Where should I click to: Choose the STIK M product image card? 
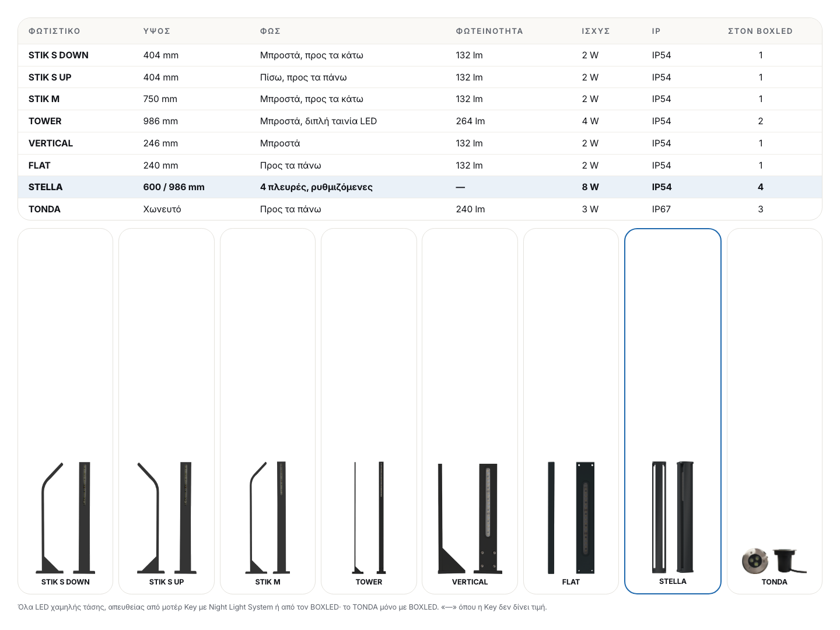click(x=268, y=411)
